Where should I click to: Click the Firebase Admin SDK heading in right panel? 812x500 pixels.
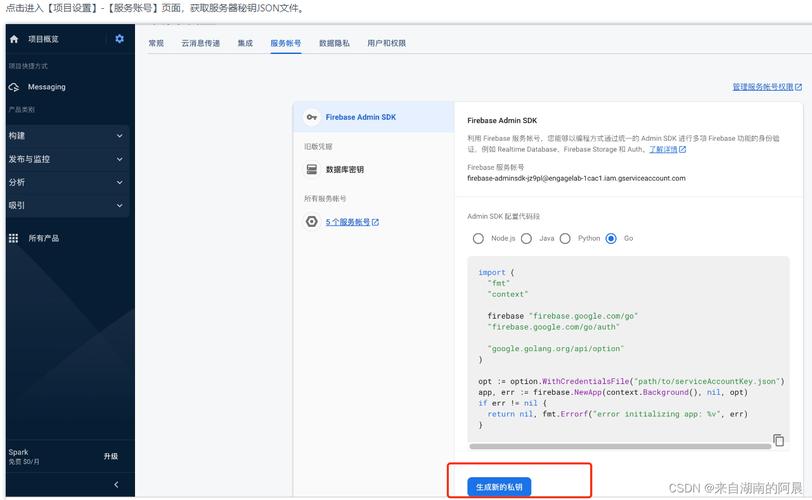502,120
